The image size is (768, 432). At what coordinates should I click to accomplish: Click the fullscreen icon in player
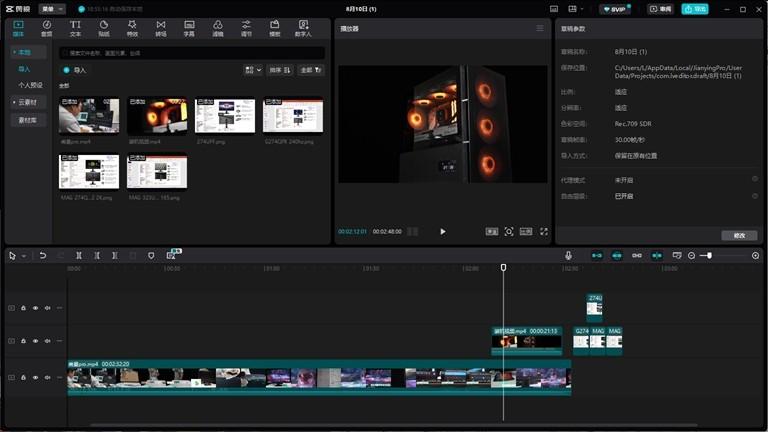(544, 231)
